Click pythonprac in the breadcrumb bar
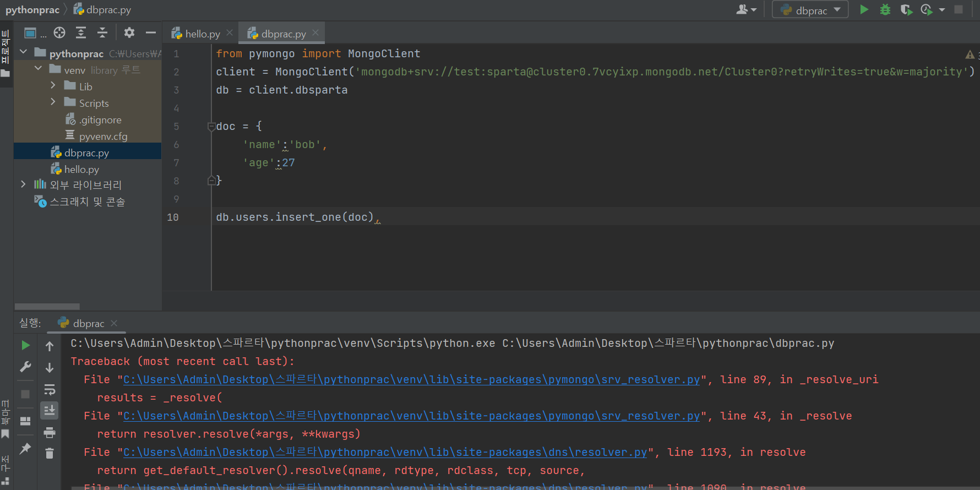Image resolution: width=980 pixels, height=490 pixels. coord(32,10)
